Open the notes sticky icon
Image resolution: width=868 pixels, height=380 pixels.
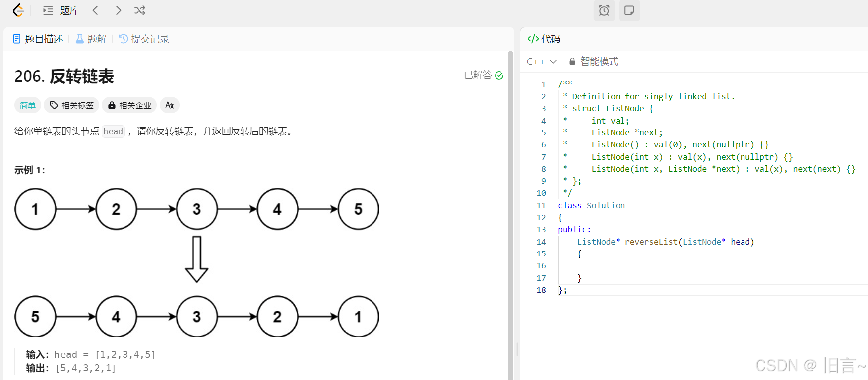(629, 10)
